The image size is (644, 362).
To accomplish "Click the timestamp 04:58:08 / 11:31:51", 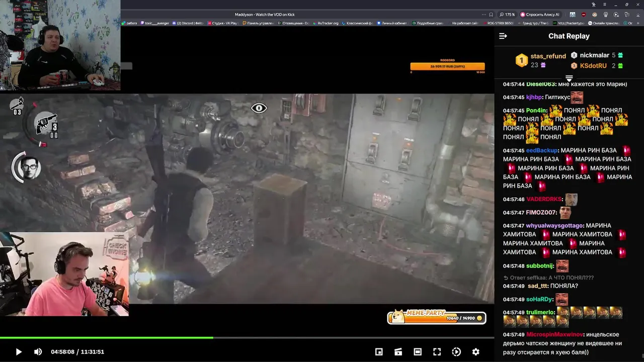I will point(77,352).
